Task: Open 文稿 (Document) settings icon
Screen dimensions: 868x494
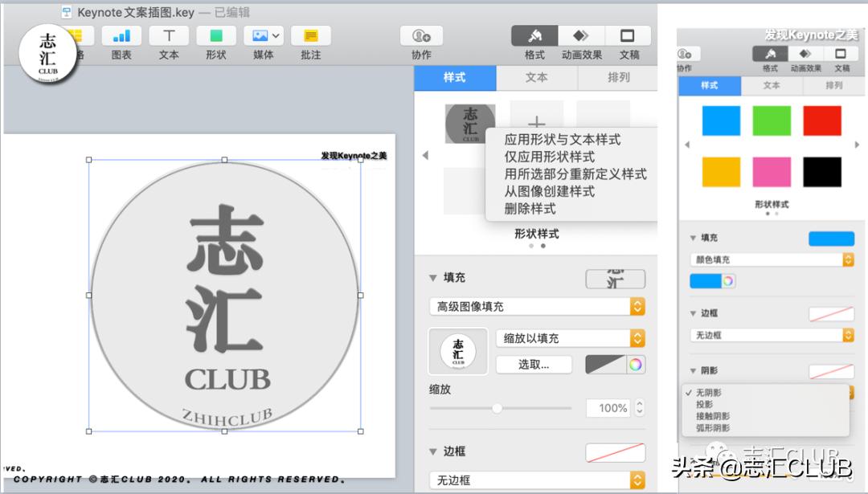Action: point(628,36)
